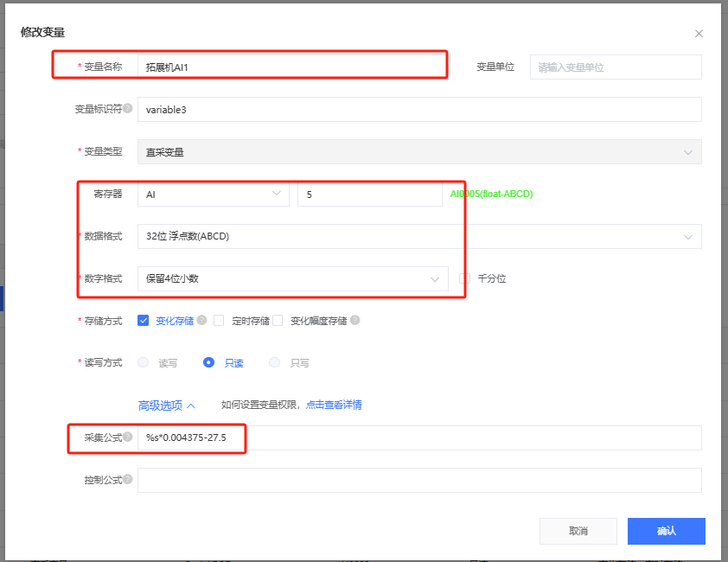Click into the 变量单位 input field
The height and width of the screenshot is (562, 728).
point(615,67)
